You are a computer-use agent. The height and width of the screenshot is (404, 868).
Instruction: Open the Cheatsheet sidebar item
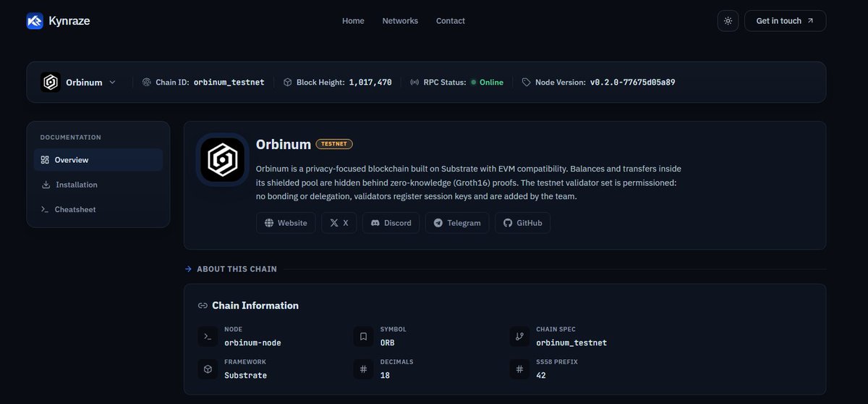pos(98,209)
